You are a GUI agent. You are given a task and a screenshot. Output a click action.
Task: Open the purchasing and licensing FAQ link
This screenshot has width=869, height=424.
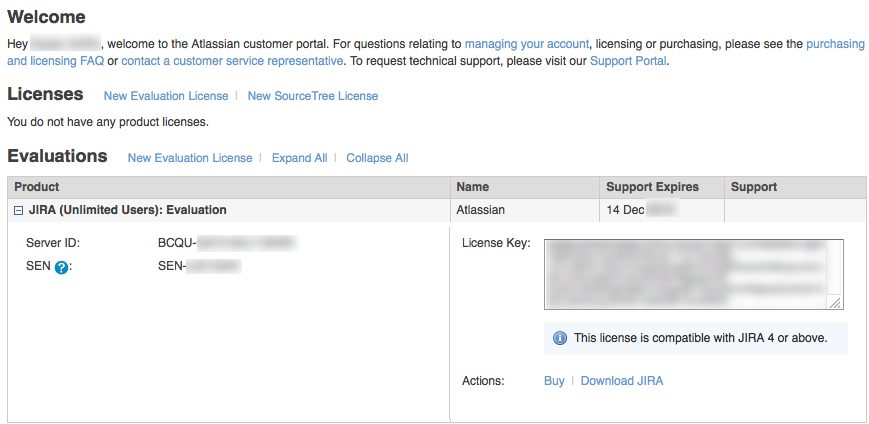[836, 44]
